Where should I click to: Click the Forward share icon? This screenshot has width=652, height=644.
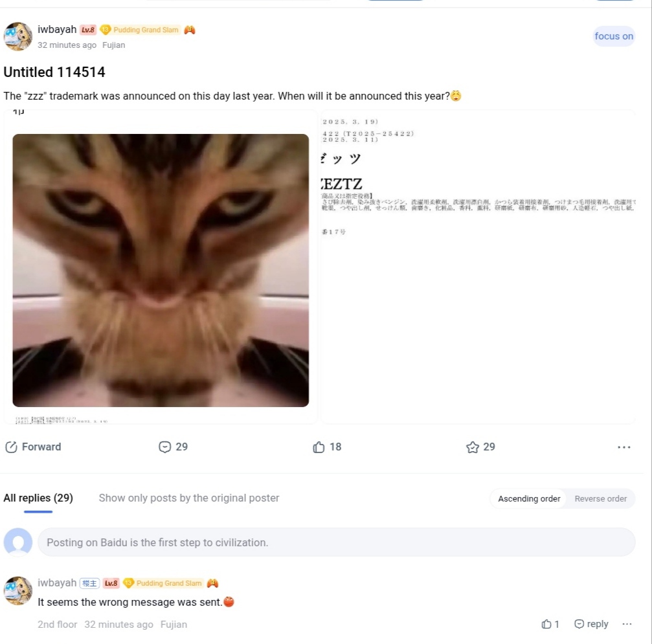(x=11, y=447)
